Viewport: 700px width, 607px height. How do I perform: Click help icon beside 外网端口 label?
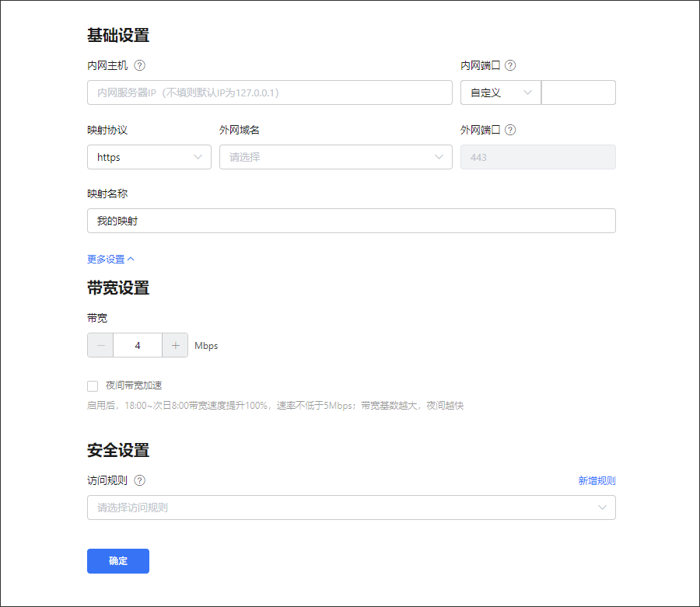click(x=510, y=131)
